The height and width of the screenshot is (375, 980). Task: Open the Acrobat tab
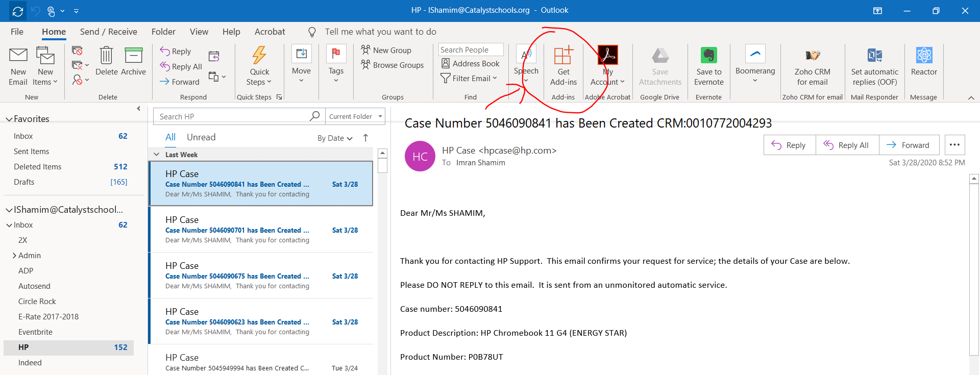pos(270,32)
